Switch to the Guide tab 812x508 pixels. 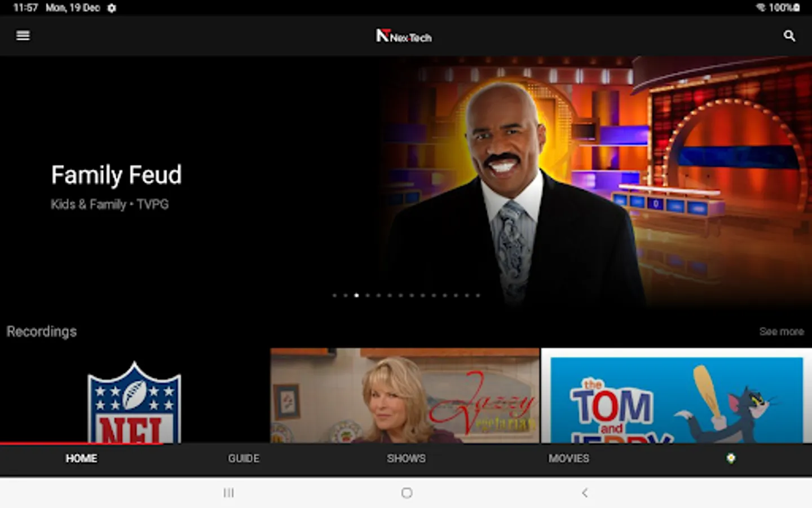pos(244,458)
